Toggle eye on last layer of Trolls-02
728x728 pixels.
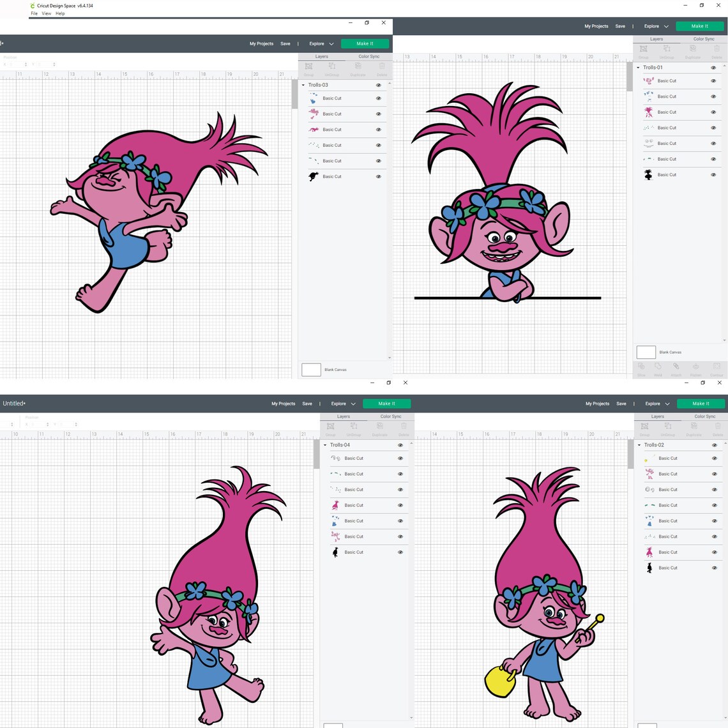pos(715,568)
